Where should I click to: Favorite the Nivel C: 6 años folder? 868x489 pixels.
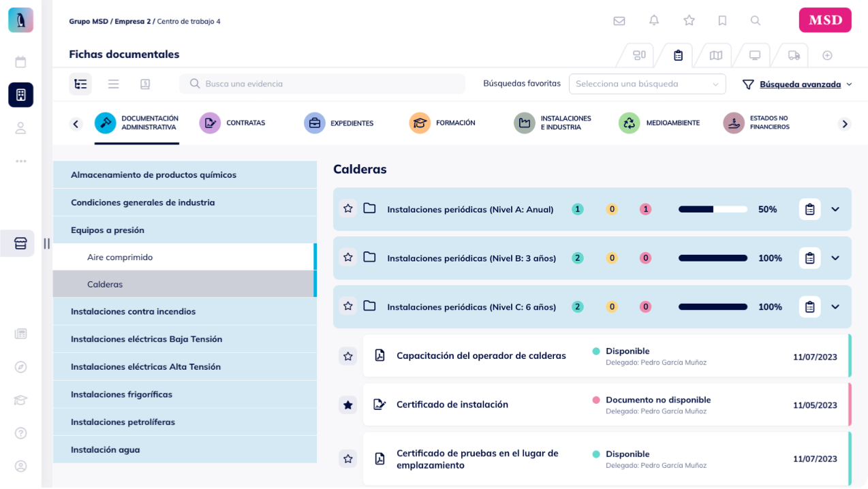point(348,306)
